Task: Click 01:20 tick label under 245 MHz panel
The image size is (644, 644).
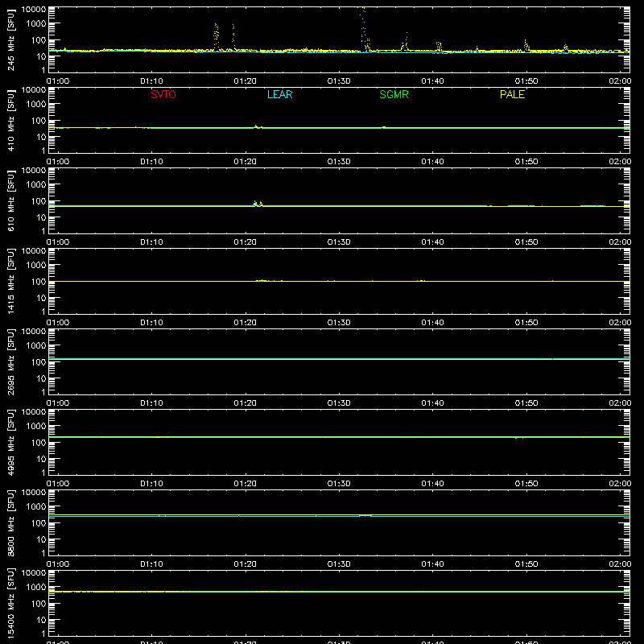Action: (x=246, y=81)
